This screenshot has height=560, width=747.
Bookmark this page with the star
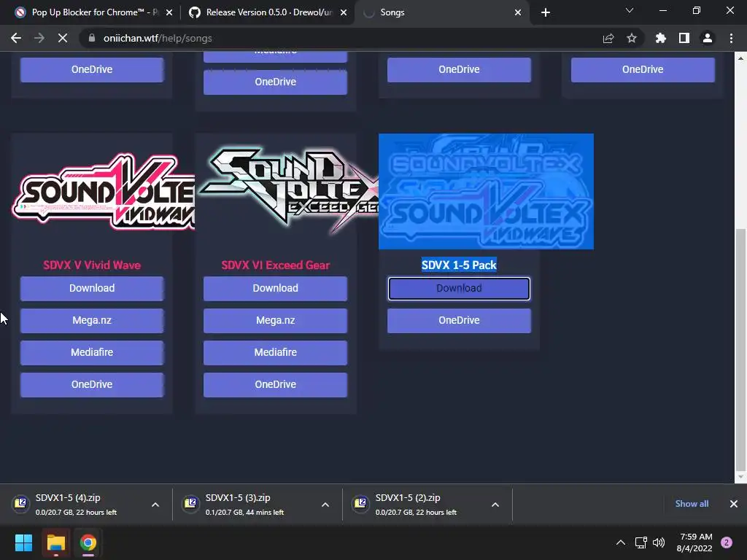click(632, 38)
